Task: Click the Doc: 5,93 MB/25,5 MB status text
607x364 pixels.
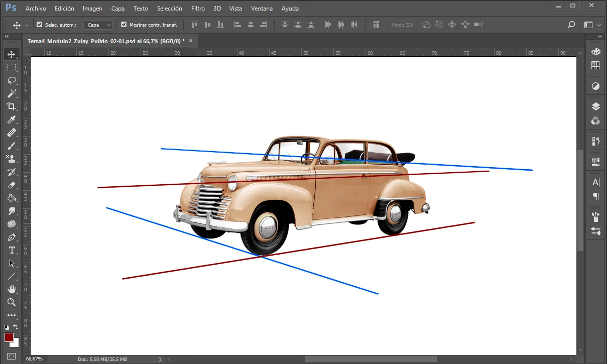Action: pyautogui.click(x=102, y=359)
